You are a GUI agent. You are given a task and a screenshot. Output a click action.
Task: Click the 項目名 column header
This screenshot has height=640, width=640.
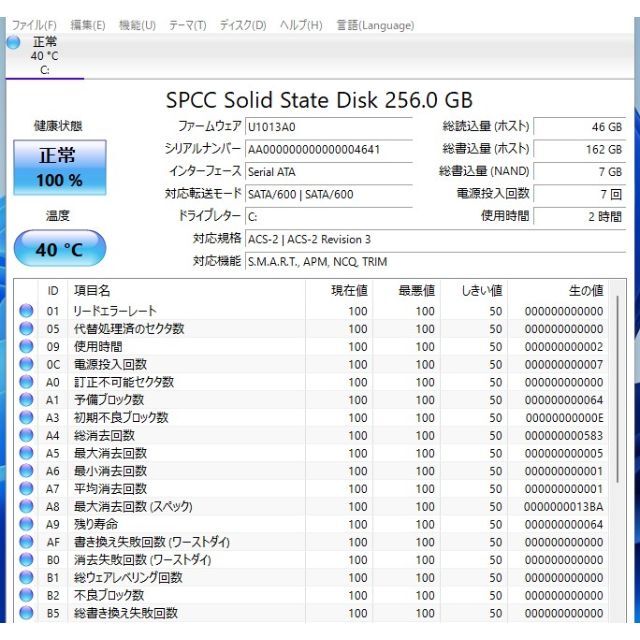92,291
